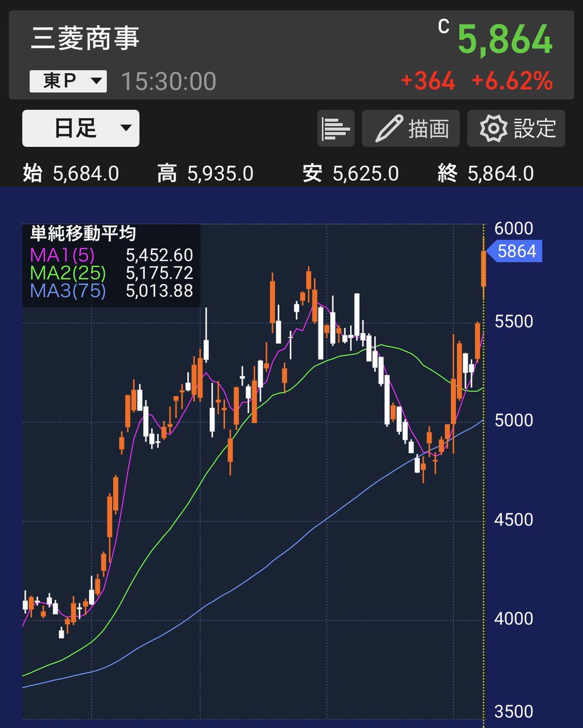Click the 15:30:00 timestamp

click(169, 81)
